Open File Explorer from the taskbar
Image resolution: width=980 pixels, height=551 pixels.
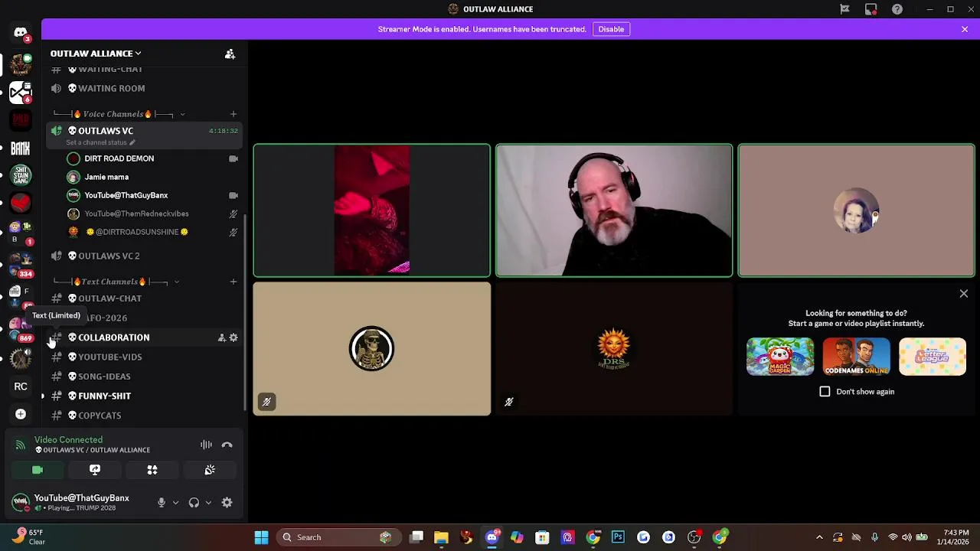tap(441, 537)
